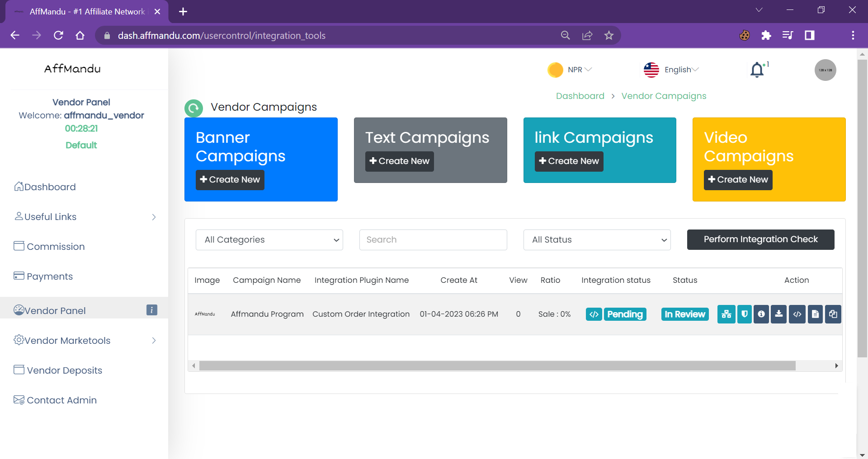Go to browser home page icon

coord(80,35)
